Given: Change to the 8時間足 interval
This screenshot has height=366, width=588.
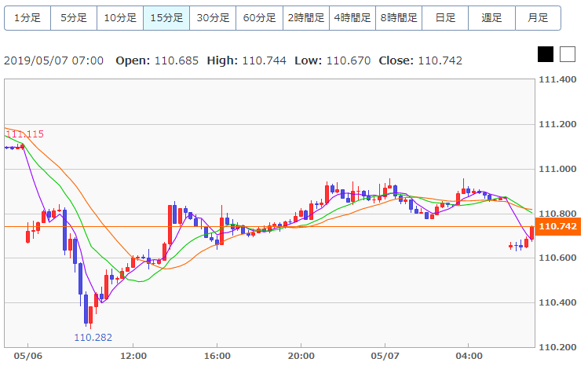Looking at the screenshot, I should click(398, 17).
